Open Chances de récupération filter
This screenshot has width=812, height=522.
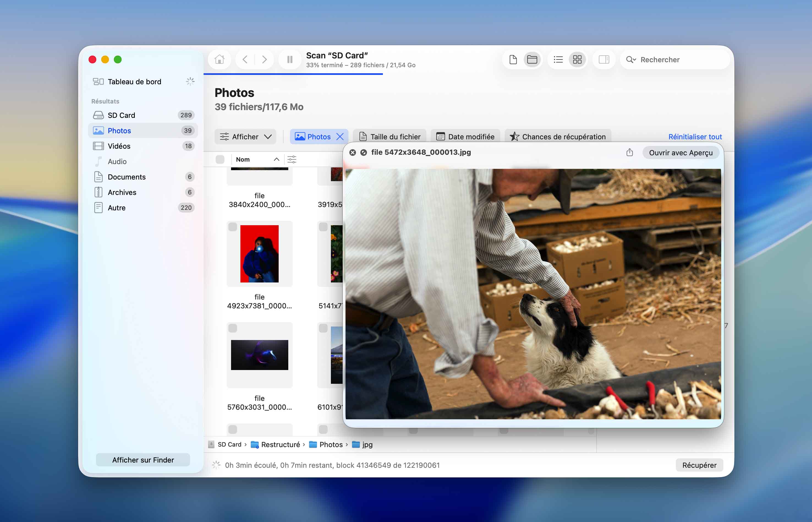[x=558, y=137]
